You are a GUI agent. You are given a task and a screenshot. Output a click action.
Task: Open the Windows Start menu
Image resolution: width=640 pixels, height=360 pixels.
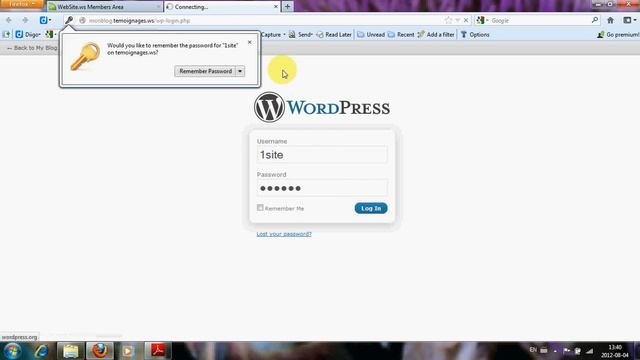pos(13,351)
